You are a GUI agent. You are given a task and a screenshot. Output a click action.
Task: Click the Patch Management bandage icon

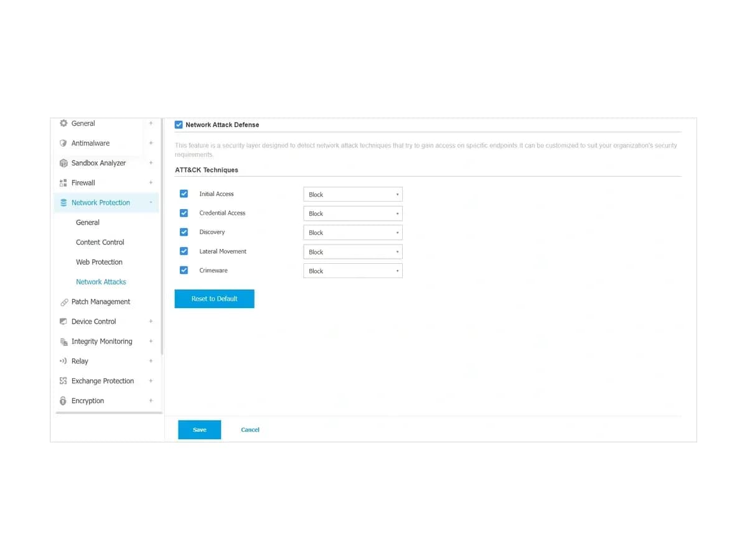click(x=63, y=302)
